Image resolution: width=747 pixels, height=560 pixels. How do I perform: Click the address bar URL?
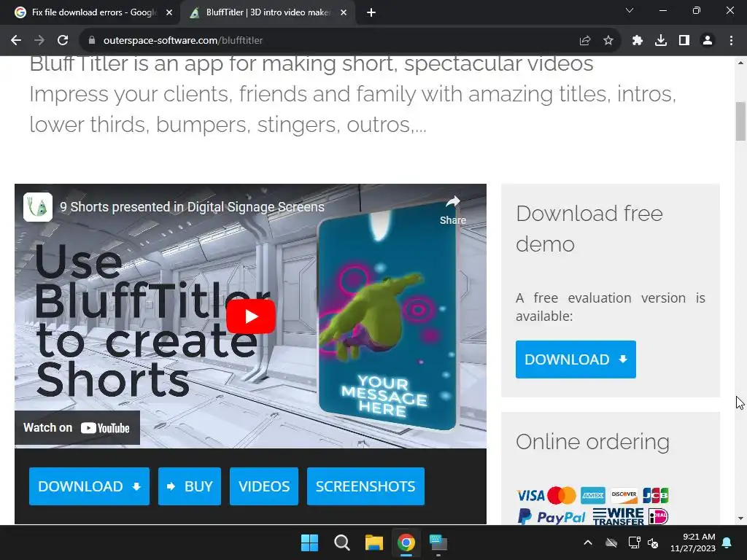183,41
